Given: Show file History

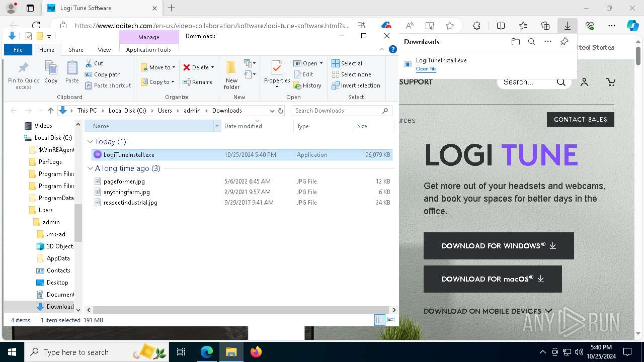Looking at the screenshot, I should coord(307,85).
